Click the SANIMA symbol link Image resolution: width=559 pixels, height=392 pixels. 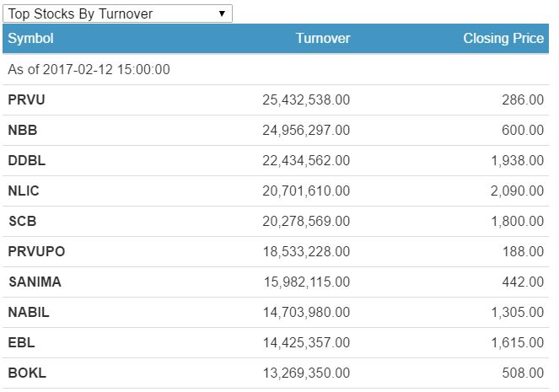click(35, 282)
